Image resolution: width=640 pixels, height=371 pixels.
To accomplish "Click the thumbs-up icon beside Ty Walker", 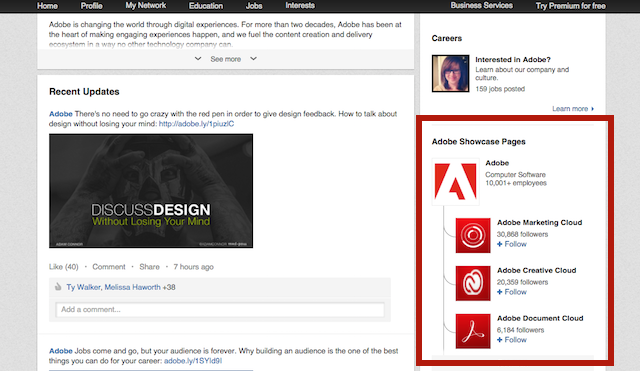I will click(x=58, y=287).
